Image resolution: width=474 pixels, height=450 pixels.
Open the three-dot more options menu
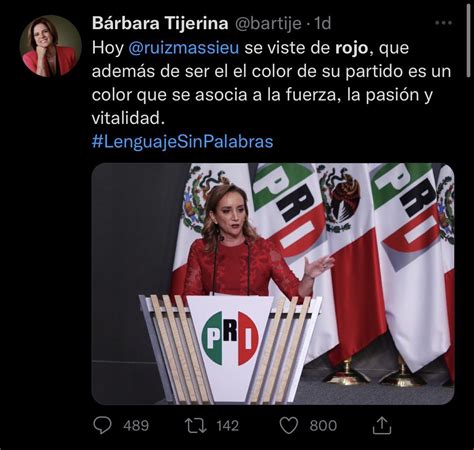[443, 23]
